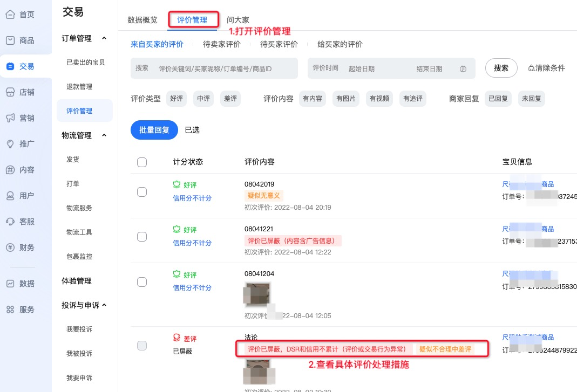Screen dimensions: 577x392
Task: Open 打单 in logistics menu
Action: click(73, 183)
